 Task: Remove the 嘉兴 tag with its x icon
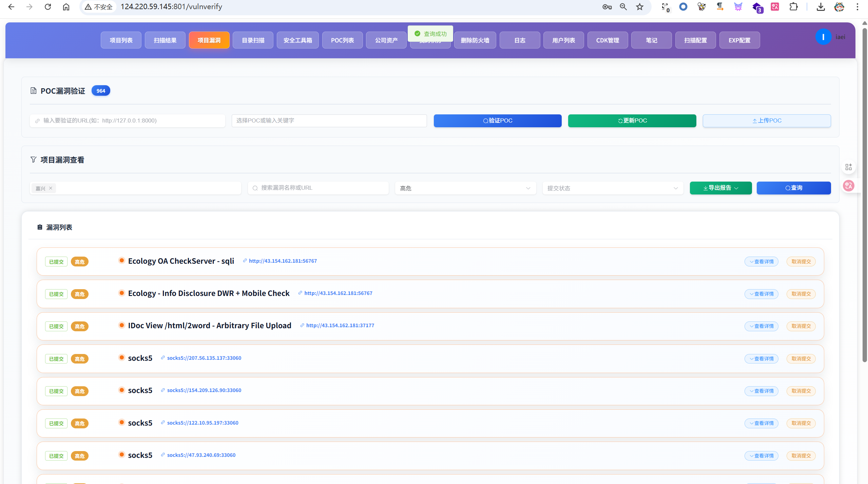[x=51, y=188]
